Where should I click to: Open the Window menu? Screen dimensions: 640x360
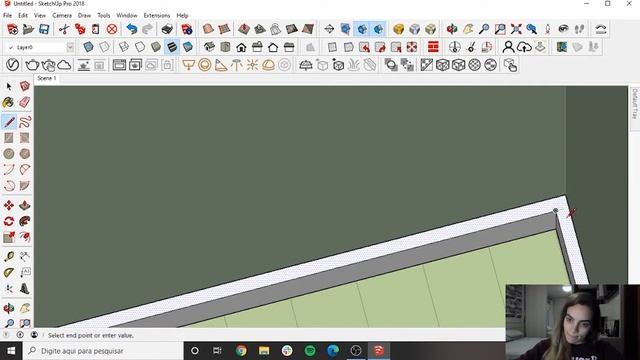[x=127, y=16]
